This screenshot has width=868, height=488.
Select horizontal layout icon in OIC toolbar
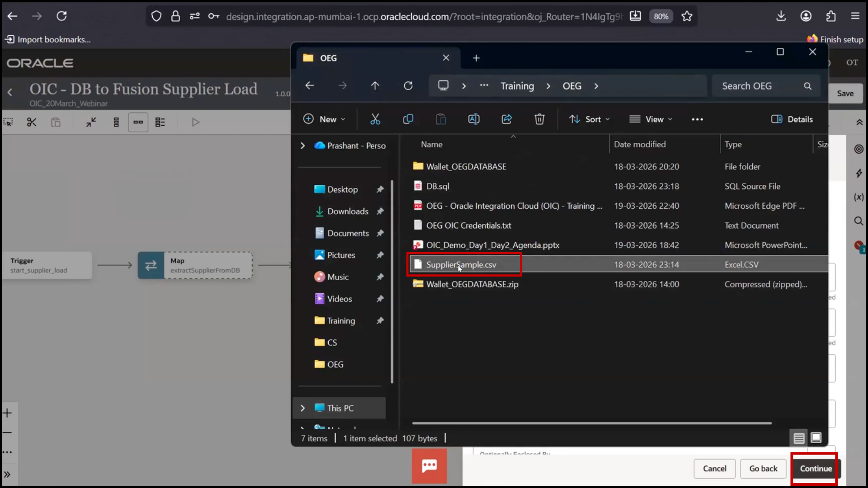click(138, 122)
